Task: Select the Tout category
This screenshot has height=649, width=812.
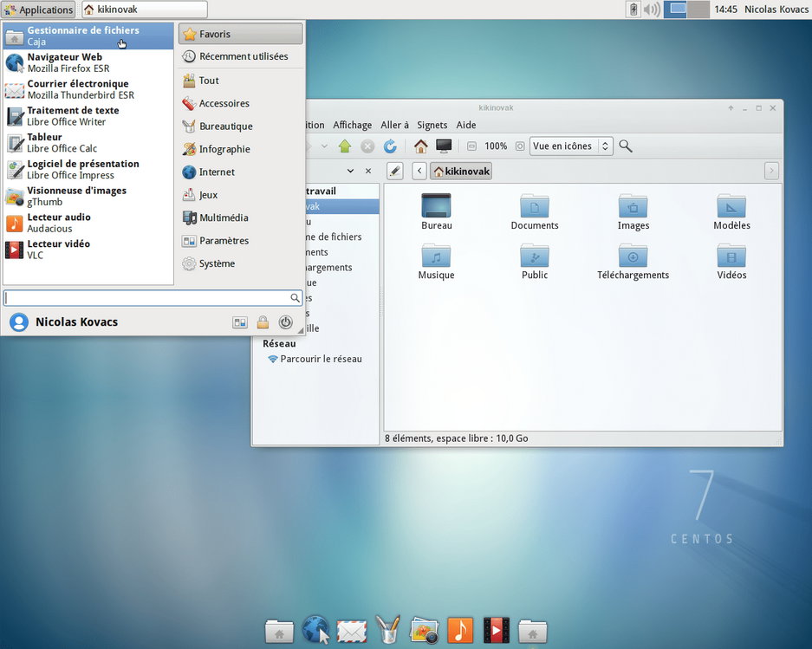Action: 241,81
